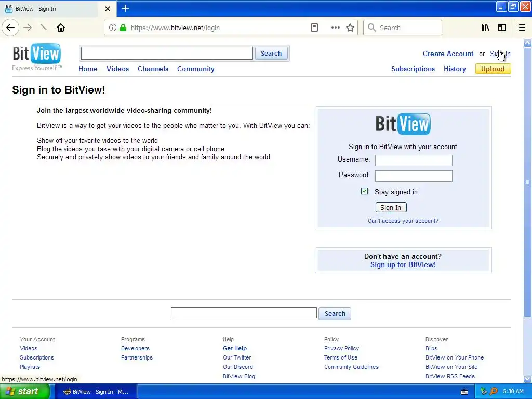The height and width of the screenshot is (399, 532).
Task: Click the Username input field
Action: (x=414, y=161)
